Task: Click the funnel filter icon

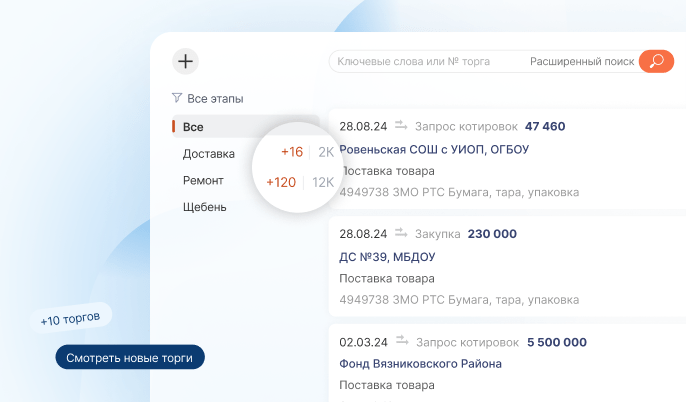Action: click(177, 98)
